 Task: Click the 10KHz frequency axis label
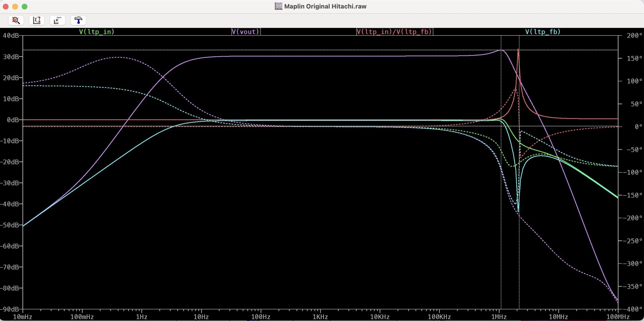(380, 317)
